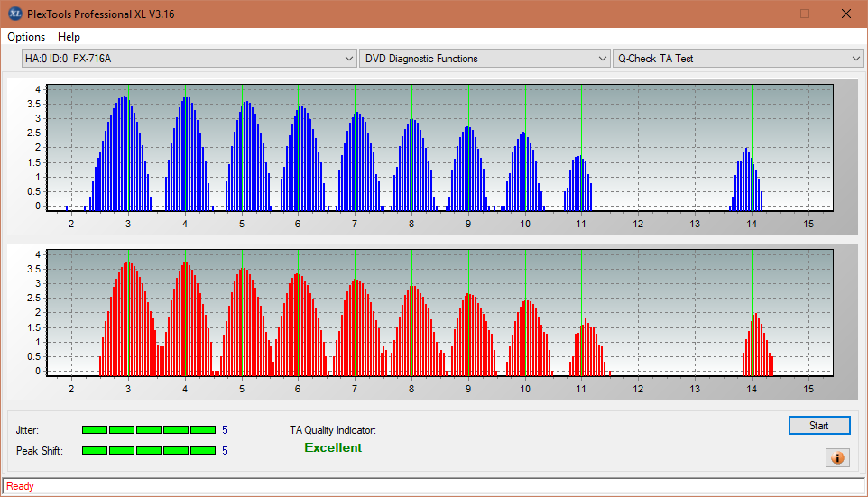Click the TA Quality Indicator label
868x497 pixels.
coord(332,430)
